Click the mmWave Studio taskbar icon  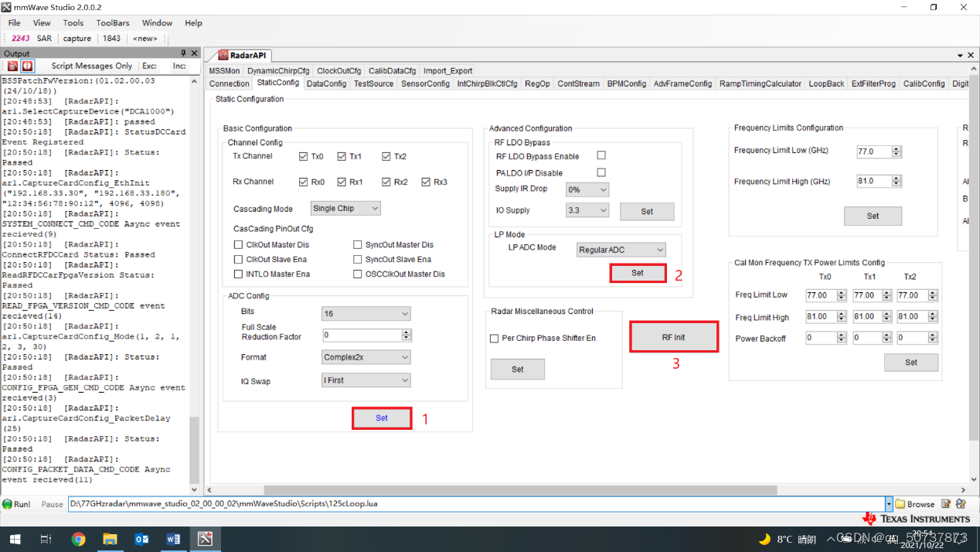tap(205, 539)
